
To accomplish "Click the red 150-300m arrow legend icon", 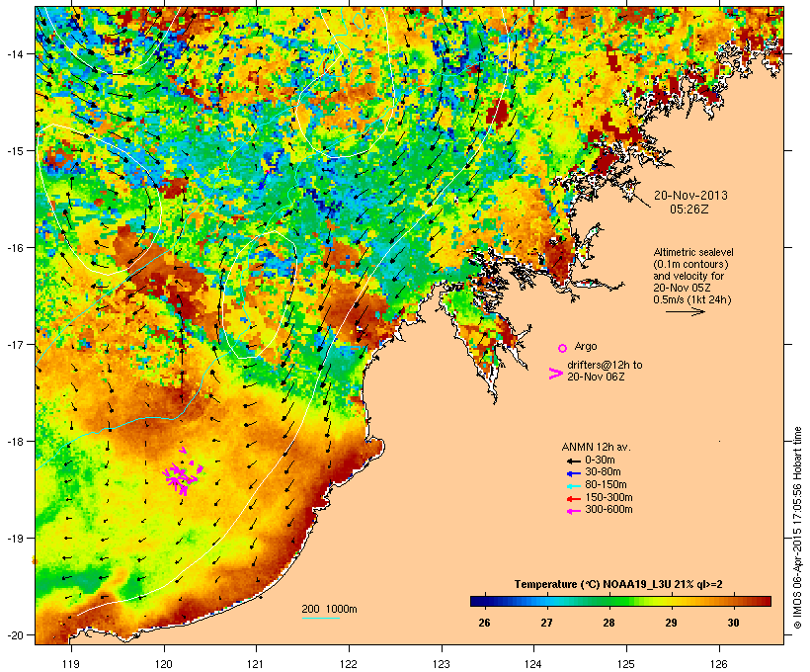I will point(573,499).
